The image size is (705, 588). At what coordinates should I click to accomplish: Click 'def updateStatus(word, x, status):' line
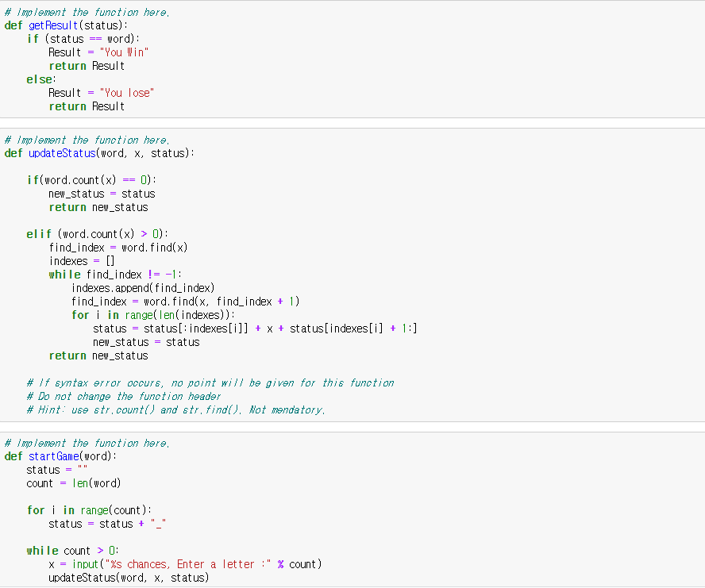click(x=99, y=153)
